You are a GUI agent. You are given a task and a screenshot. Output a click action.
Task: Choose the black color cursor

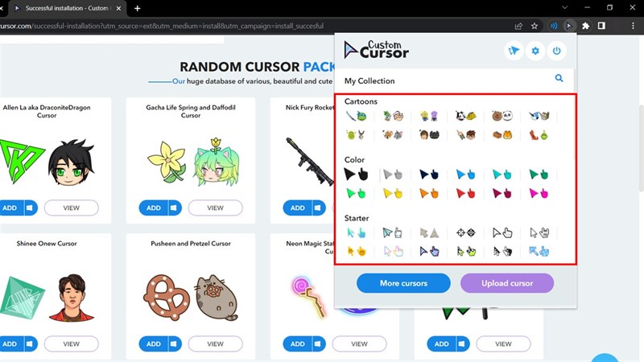click(x=356, y=175)
